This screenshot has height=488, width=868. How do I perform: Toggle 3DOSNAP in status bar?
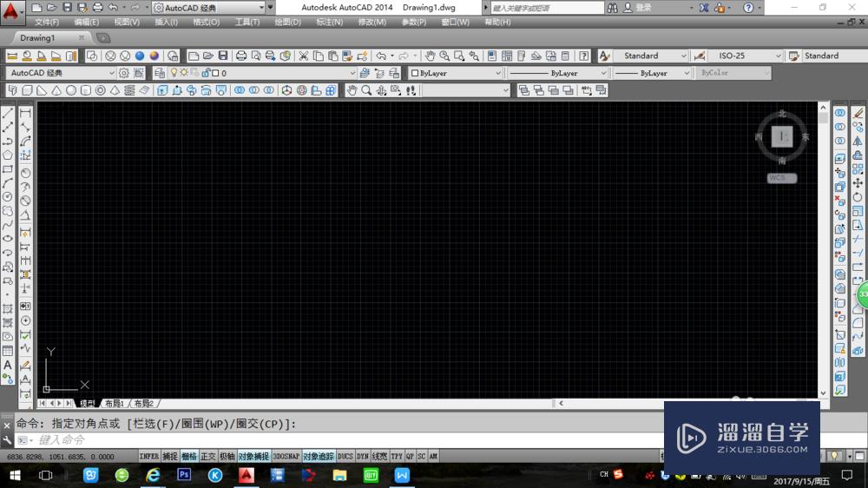(286, 457)
